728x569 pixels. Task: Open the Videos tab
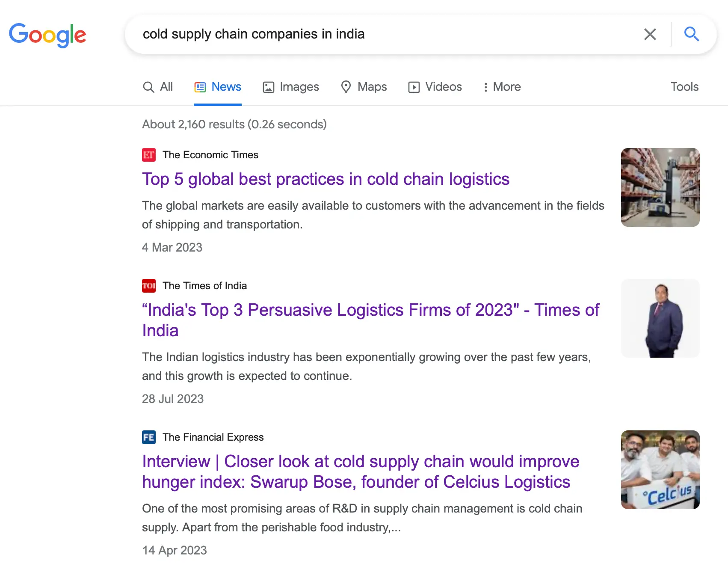click(x=435, y=87)
